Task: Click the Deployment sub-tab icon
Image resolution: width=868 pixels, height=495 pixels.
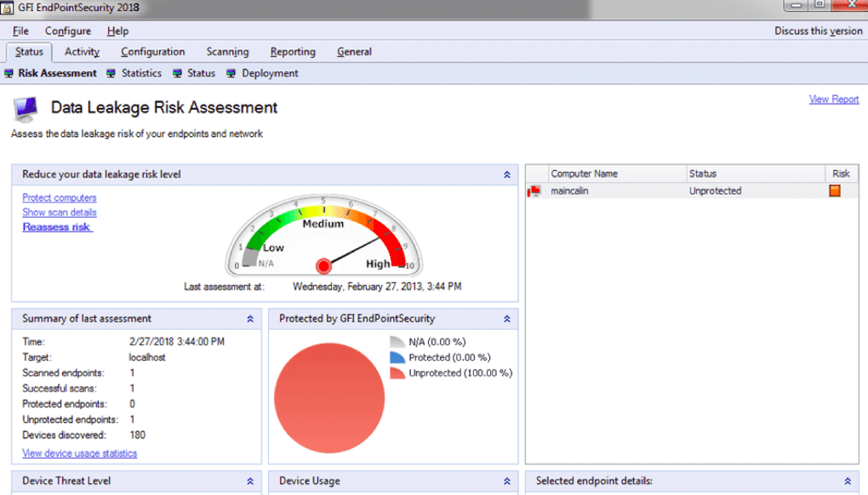Action: (231, 73)
